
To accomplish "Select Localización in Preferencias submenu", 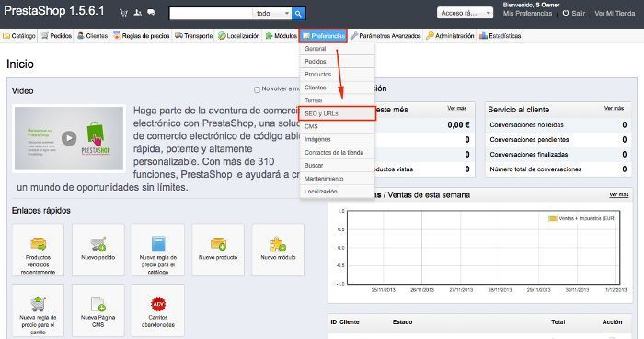I will coord(337,192).
